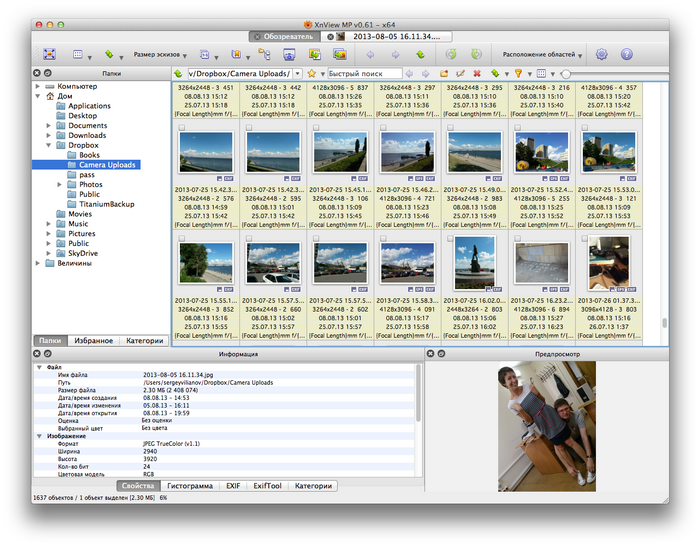Open settings via the gear icon
Viewport: 700px width, 547px height.
tap(601, 54)
